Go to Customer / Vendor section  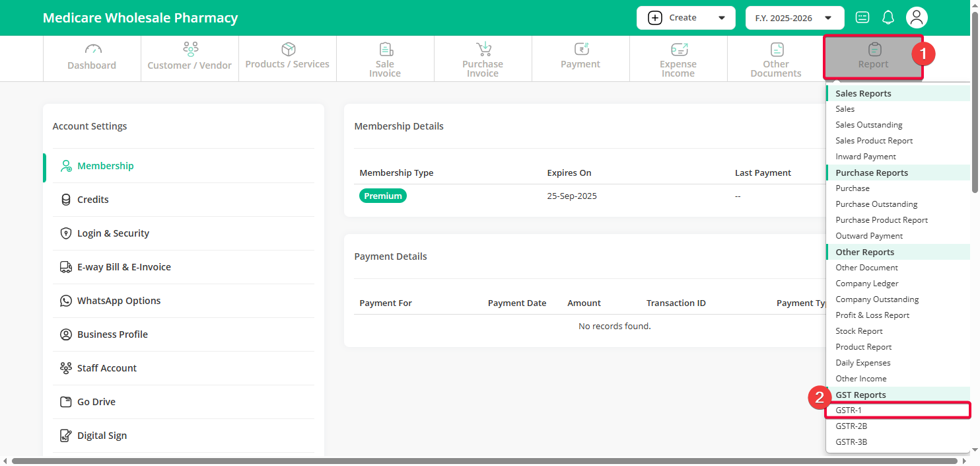[x=190, y=58]
